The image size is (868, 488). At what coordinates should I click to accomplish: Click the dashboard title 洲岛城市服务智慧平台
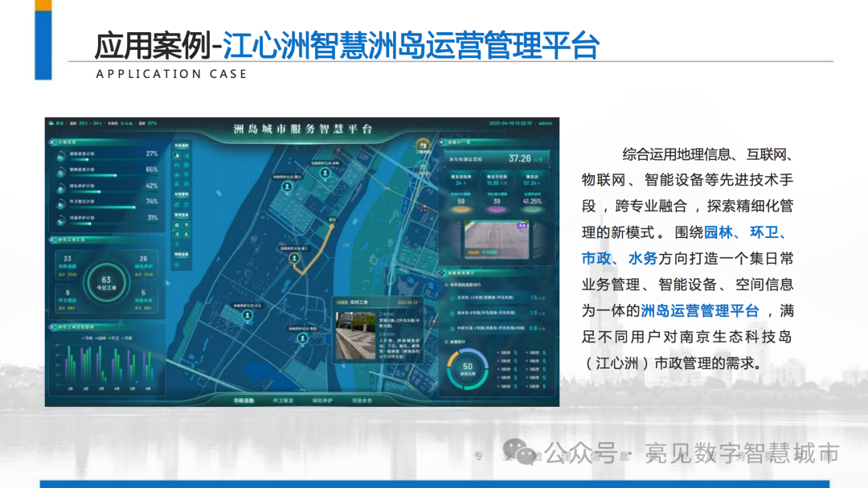pos(303,129)
